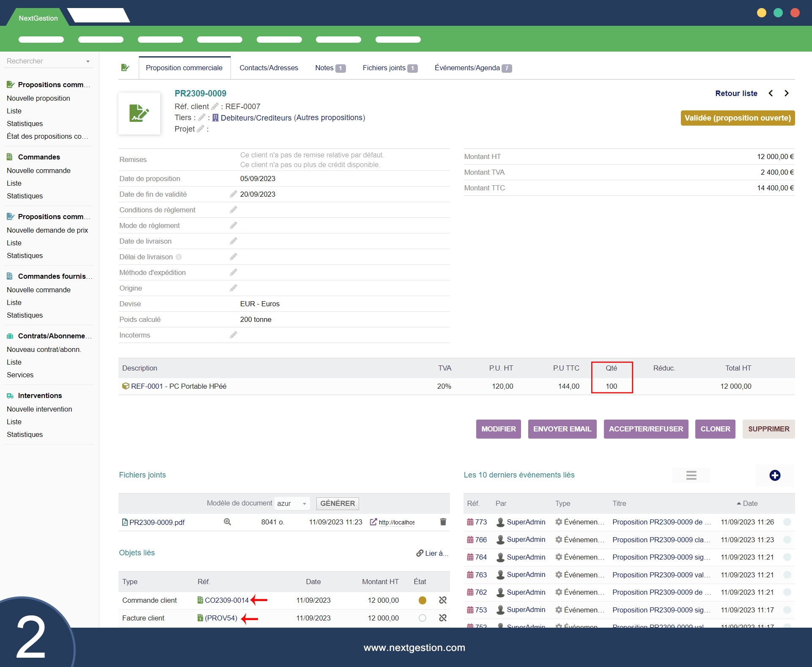Click the plus icon to add an event
Screen dimensions: 812x667
point(774,475)
